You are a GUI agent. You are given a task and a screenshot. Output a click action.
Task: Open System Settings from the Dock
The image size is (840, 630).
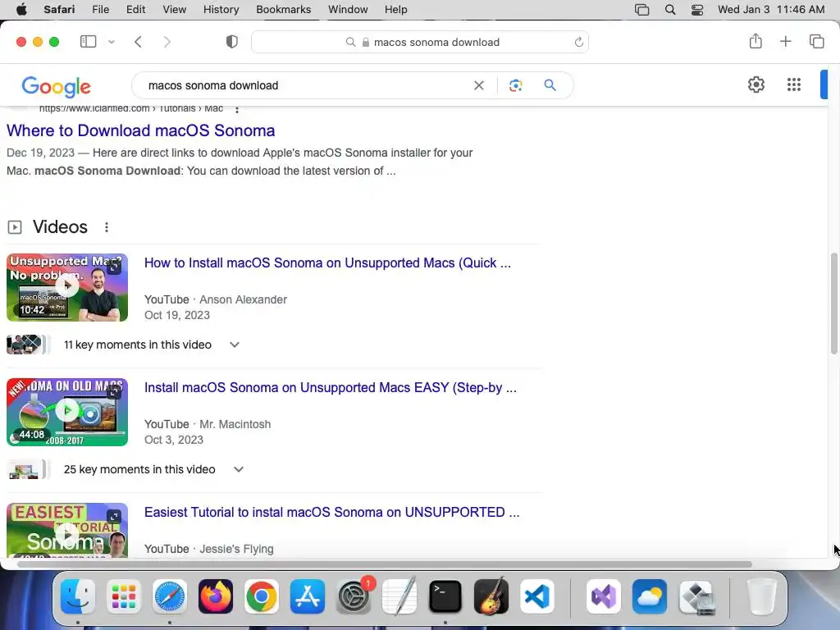pyautogui.click(x=354, y=596)
